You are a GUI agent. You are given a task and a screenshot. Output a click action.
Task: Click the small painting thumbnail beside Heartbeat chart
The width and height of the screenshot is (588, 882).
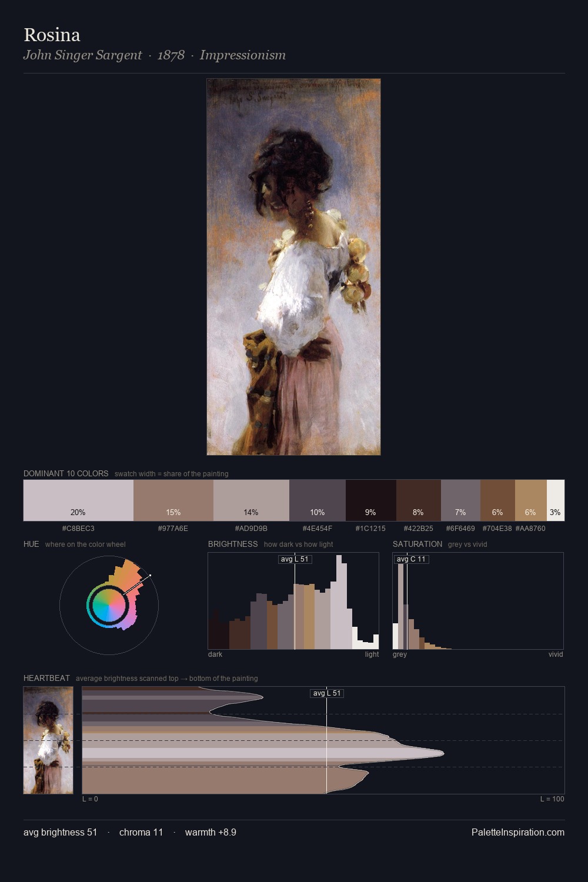coord(48,740)
